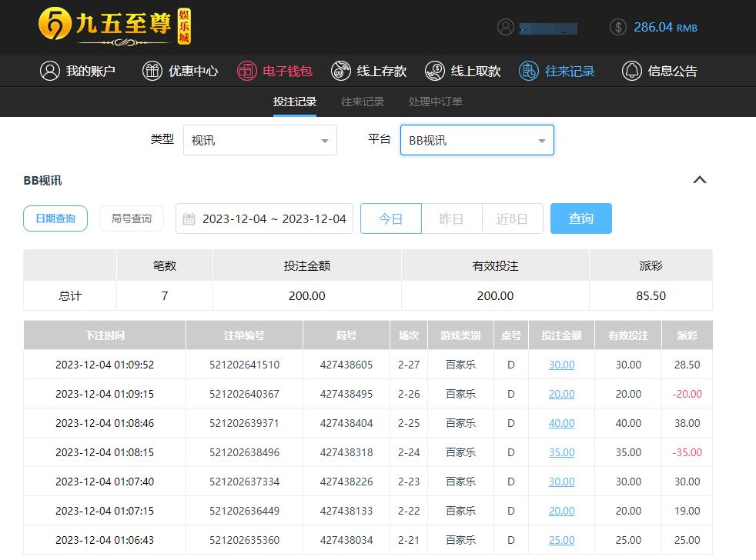Switch to 局号查询 query mode

(x=132, y=218)
